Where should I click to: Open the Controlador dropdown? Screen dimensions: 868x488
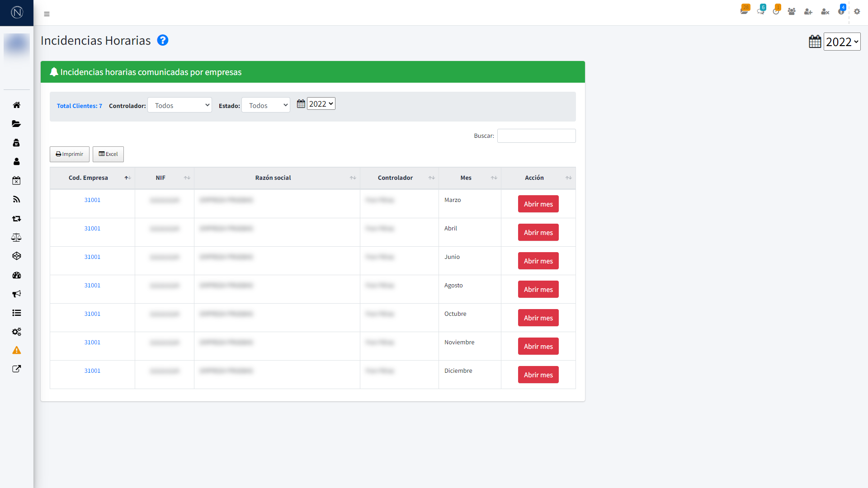pos(180,105)
